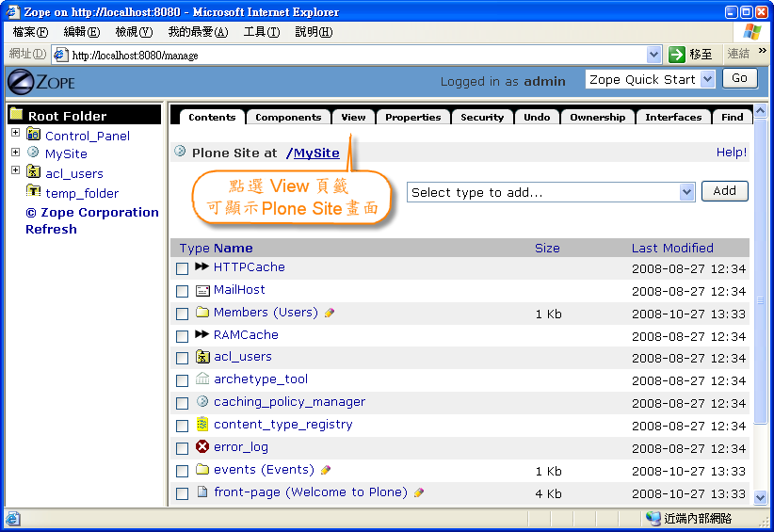This screenshot has height=532, width=774.
Task: Open the Zope Corporation link
Action: click(92, 213)
